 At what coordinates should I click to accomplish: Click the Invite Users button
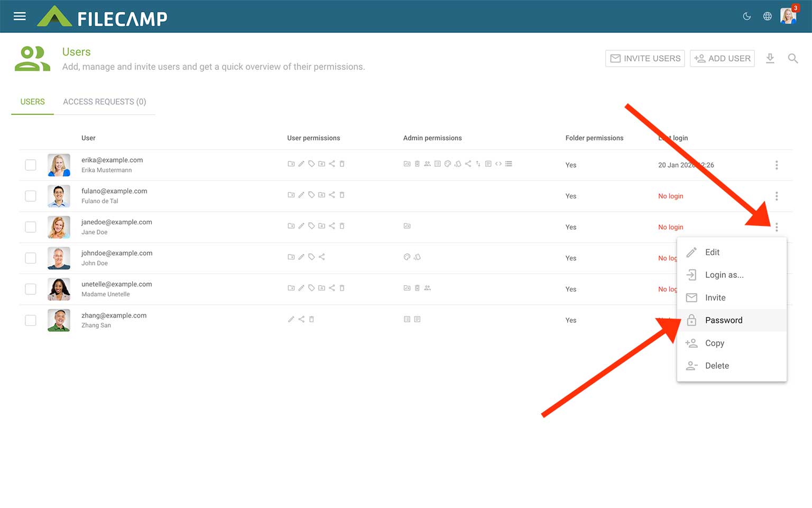(x=645, y=58)
